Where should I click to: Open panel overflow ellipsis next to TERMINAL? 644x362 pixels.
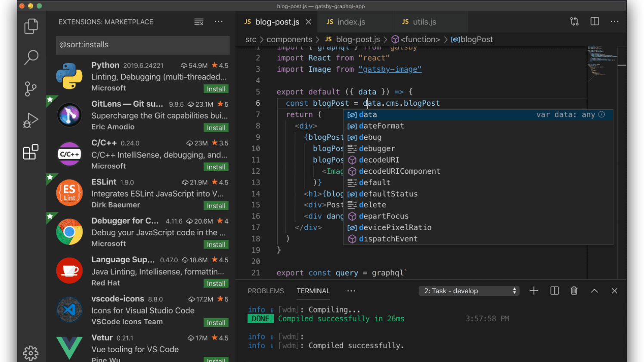pyautogui.click(x=351, y=291)
